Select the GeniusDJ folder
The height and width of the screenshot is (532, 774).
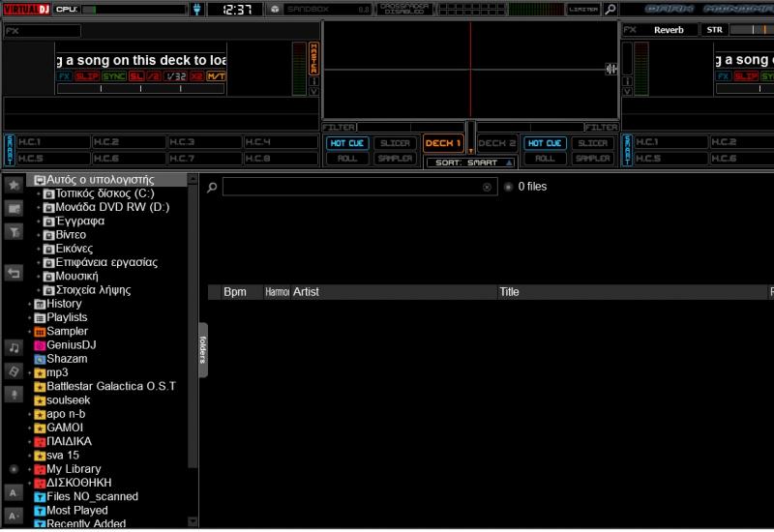tap(65, 345)
